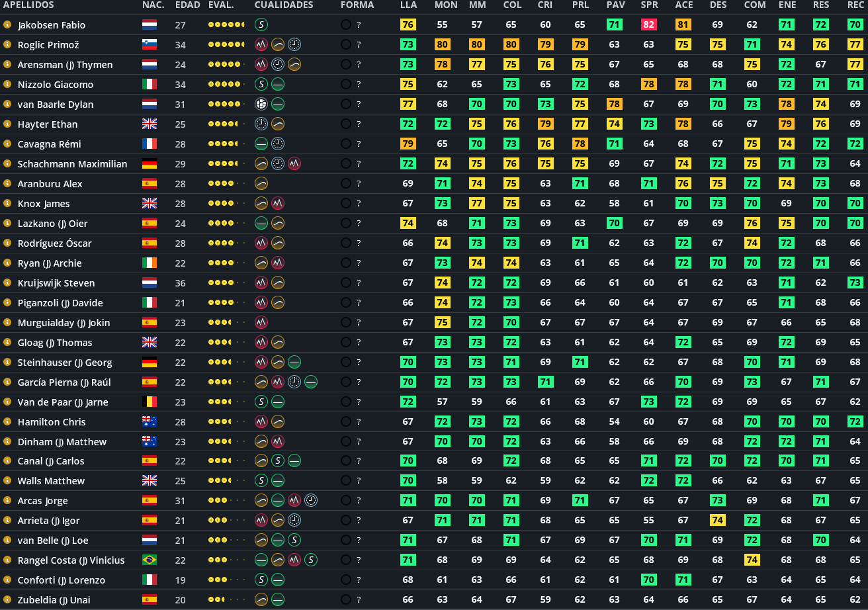The image size is (868, 610).
Task: Click the flat icon in García Pierna's row
Action: 311,382
